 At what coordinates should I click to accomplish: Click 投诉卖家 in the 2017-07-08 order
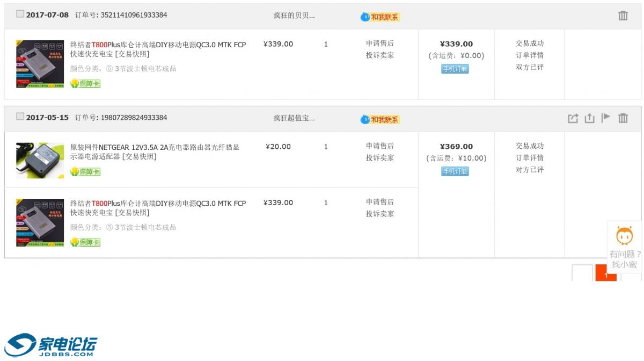coord(379,55)
